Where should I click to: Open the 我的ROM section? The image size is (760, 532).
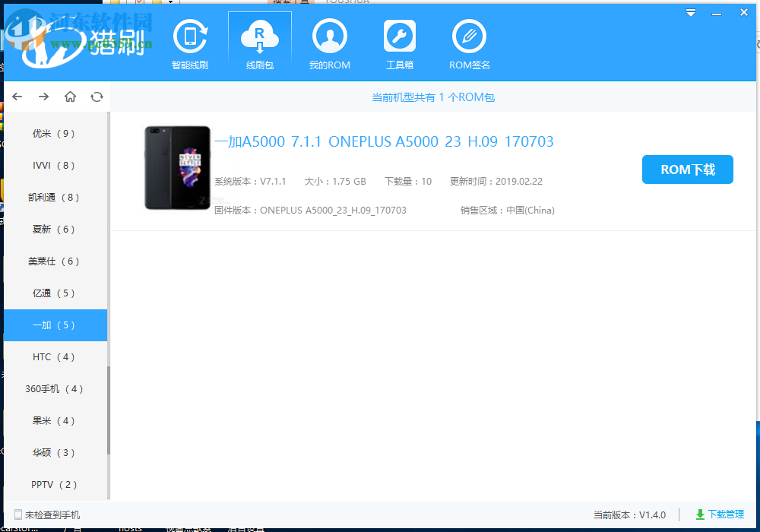[x=330, y=45]
